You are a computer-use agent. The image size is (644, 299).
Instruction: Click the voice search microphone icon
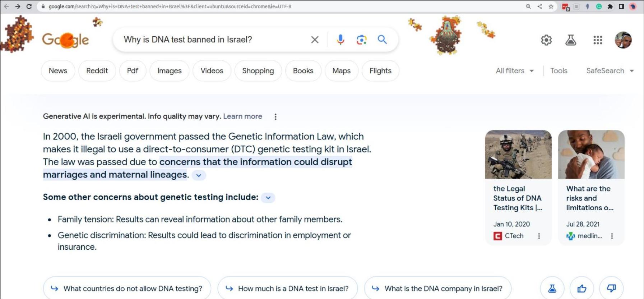click(x=340, y=40)
